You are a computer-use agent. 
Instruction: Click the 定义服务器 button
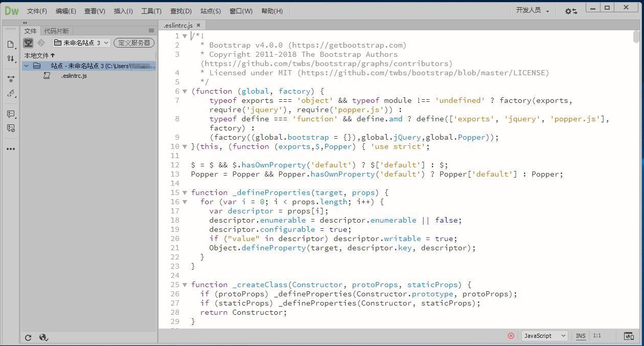click(x=134, y=42)
